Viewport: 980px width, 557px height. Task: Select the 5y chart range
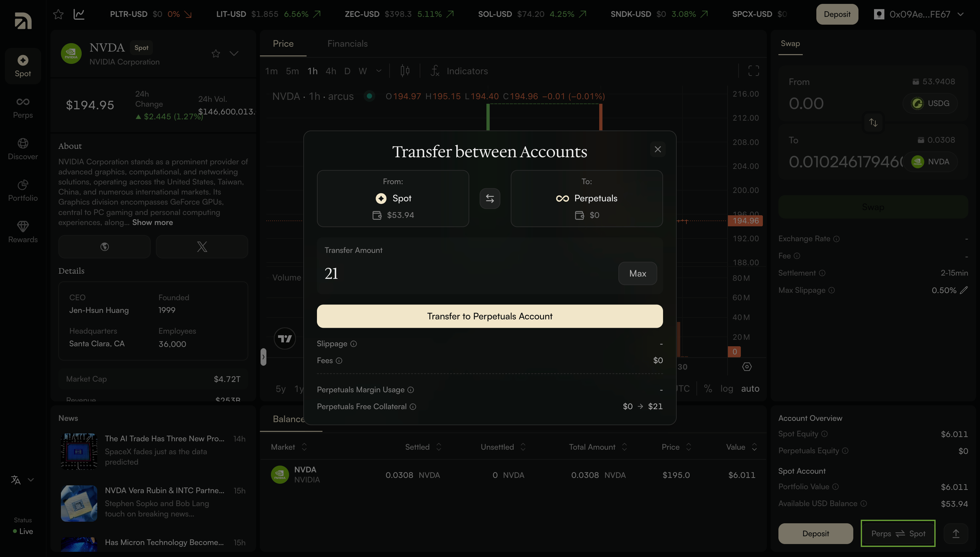[x=281, y=389]
